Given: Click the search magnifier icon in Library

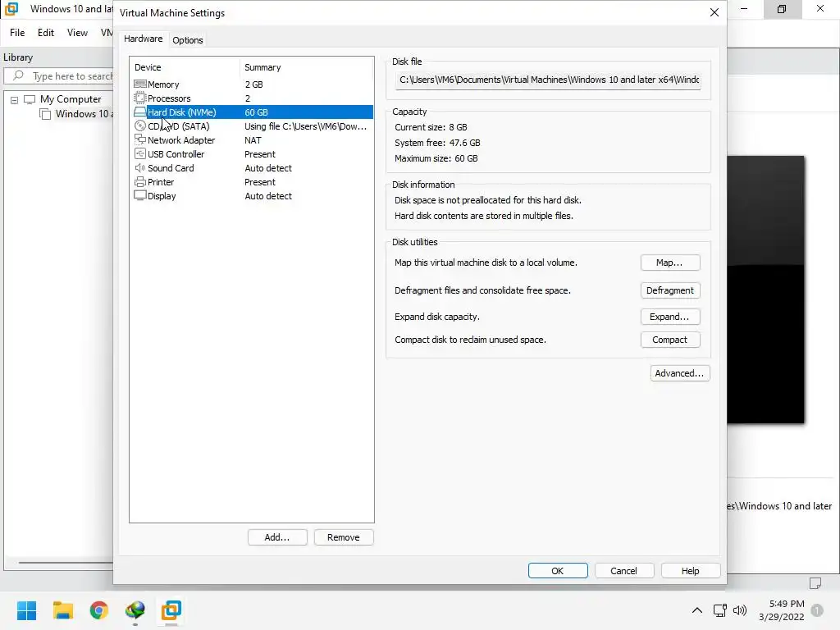Looking at the screenshot, I should click(18, 75).
